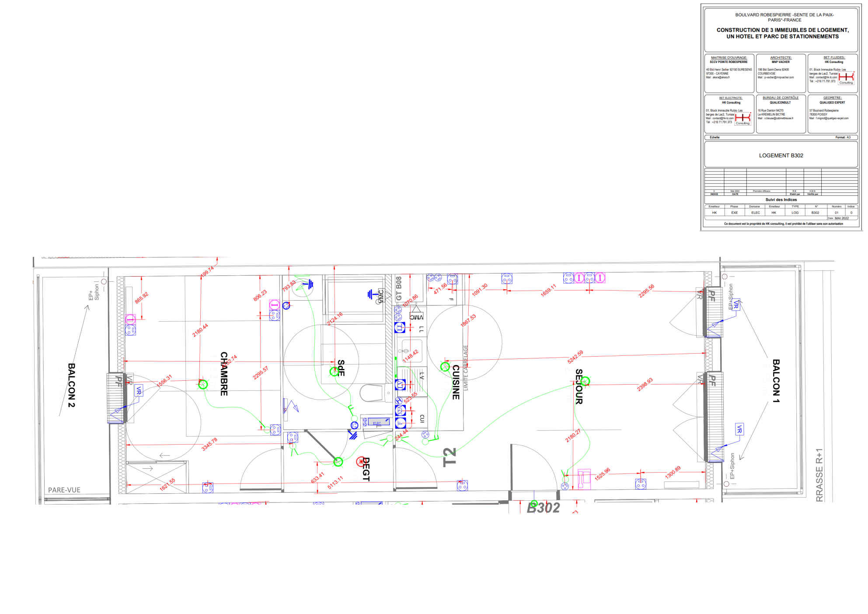This screenshot has width=868, height=614.
Task: Click the PARE-VUE label
Action: [x=64, y=490]
